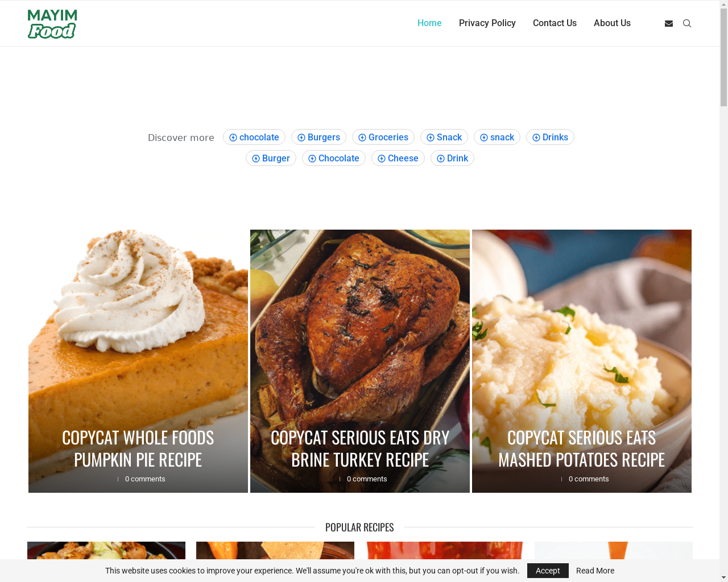Click the page vertical scrollbar
The width and height of the screenshot is (728, 582).
point(723,291)
